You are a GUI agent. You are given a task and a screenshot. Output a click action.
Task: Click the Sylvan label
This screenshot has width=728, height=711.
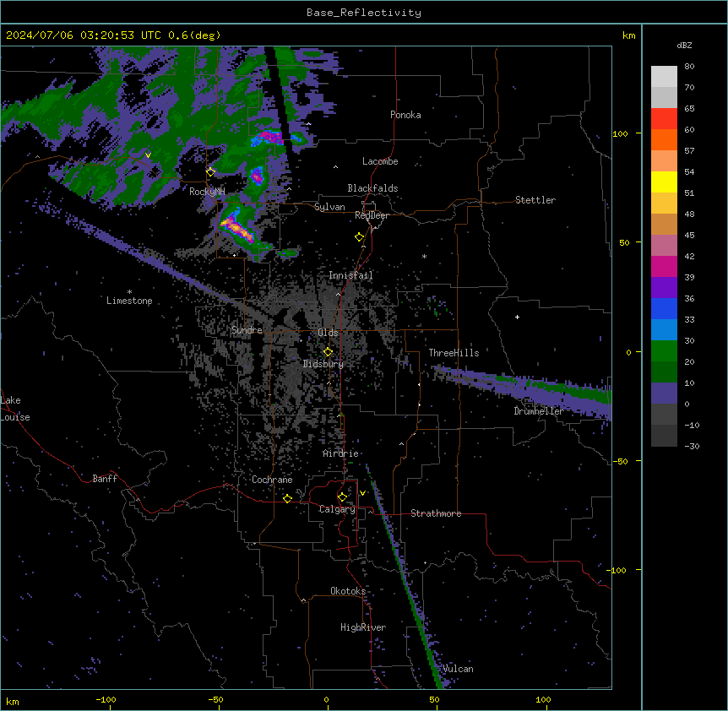329,207
